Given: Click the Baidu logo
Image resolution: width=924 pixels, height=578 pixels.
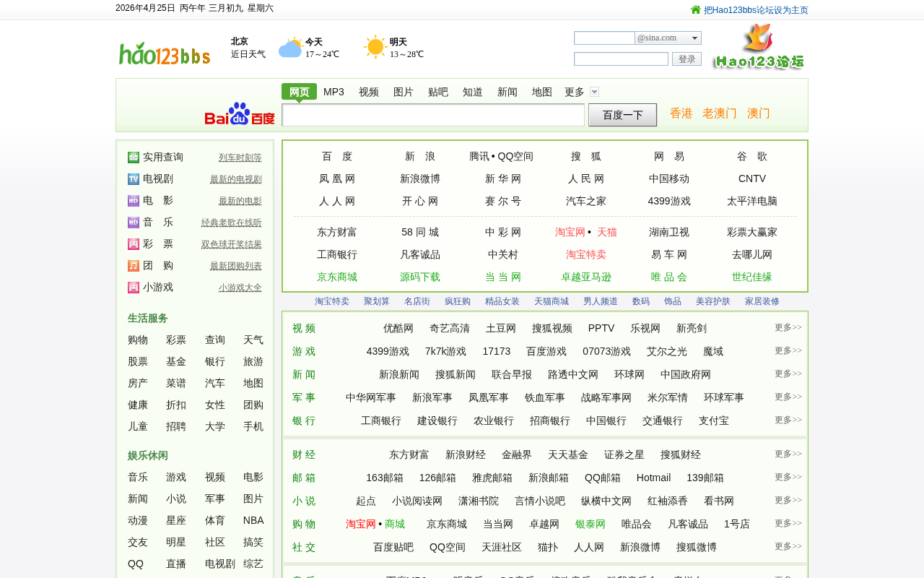Looking at the screenshot, I should [239, 114].
